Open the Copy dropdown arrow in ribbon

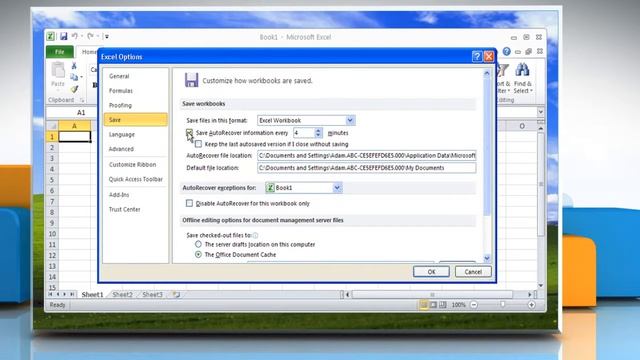[81, 77]
